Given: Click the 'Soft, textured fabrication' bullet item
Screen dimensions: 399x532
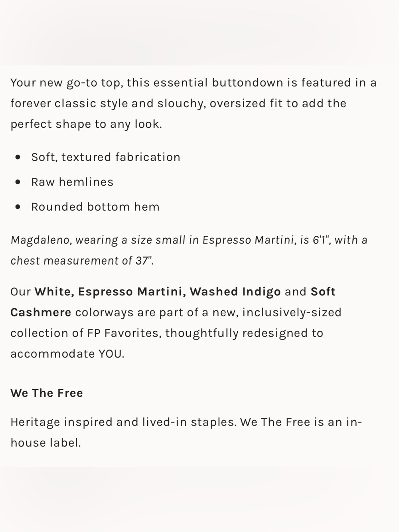Looking at the screenshot, I should (106, 157).
